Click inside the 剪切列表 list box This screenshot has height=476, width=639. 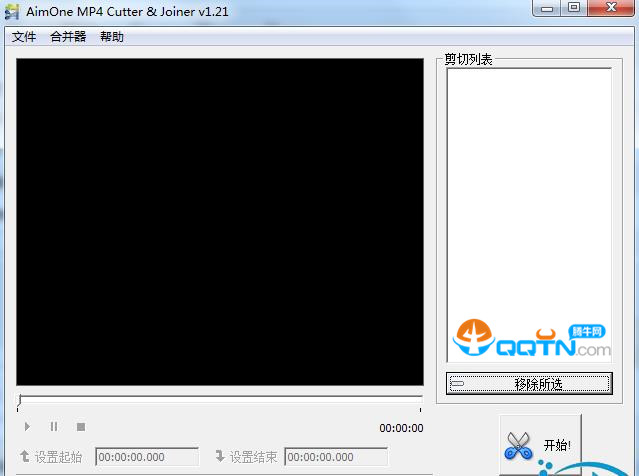tap(528, 200)
